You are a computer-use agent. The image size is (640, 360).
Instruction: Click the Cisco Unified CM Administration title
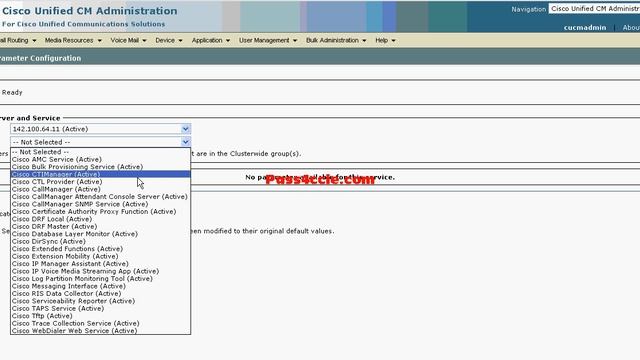90,11
